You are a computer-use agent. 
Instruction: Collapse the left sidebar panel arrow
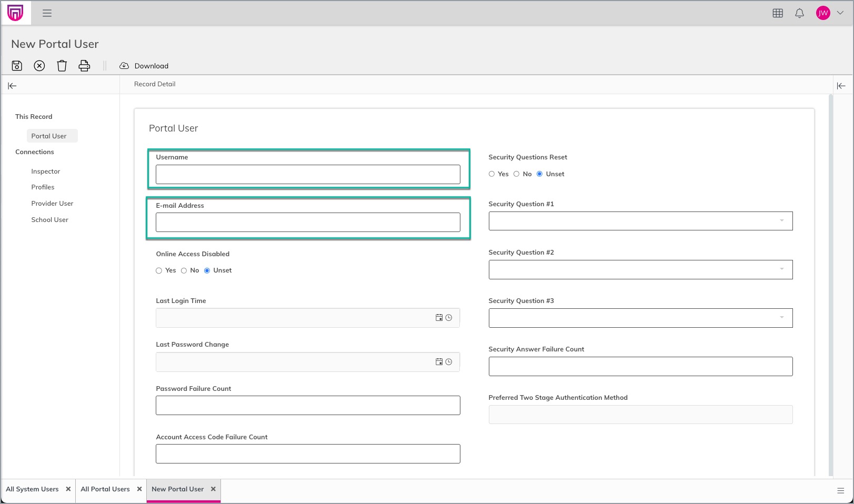12,86
